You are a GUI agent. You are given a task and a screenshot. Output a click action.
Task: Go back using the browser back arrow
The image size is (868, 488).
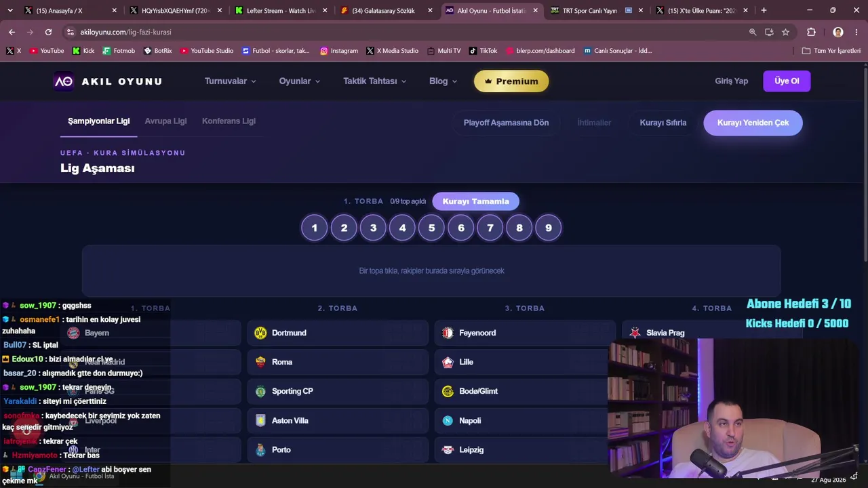(12, 32)
